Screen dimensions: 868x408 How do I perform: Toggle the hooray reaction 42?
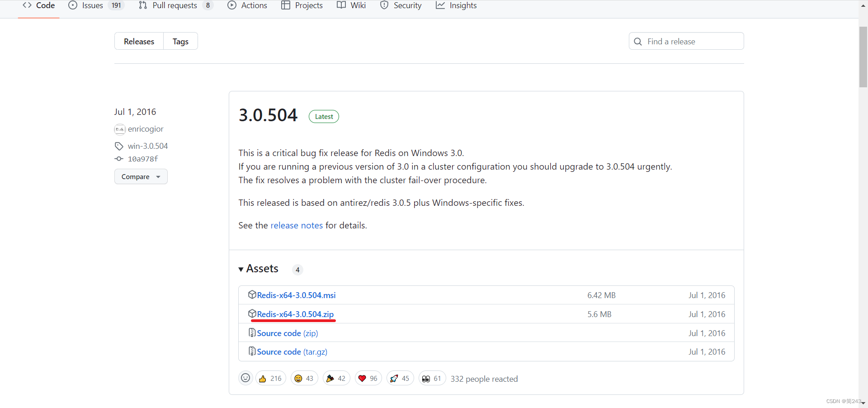click(x=336, y=378)
